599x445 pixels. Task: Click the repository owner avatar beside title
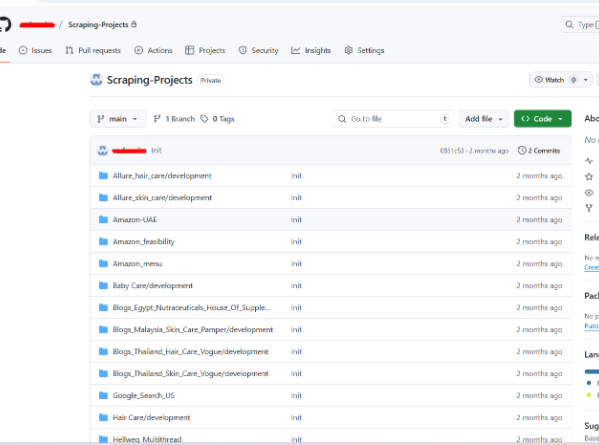pos(96,80)
